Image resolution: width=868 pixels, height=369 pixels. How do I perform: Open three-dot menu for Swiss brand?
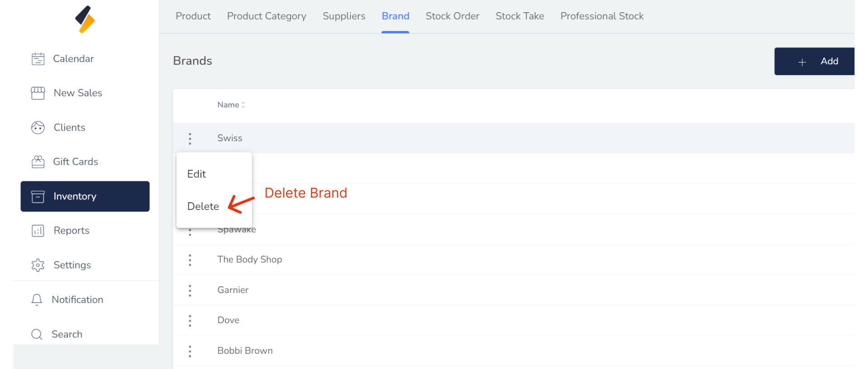(190, 138)
